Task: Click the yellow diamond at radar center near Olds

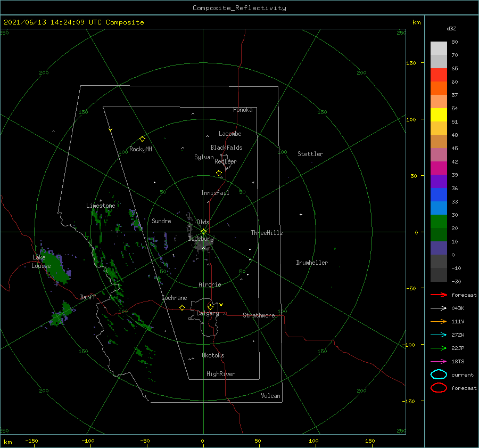Action: point(203,232)
